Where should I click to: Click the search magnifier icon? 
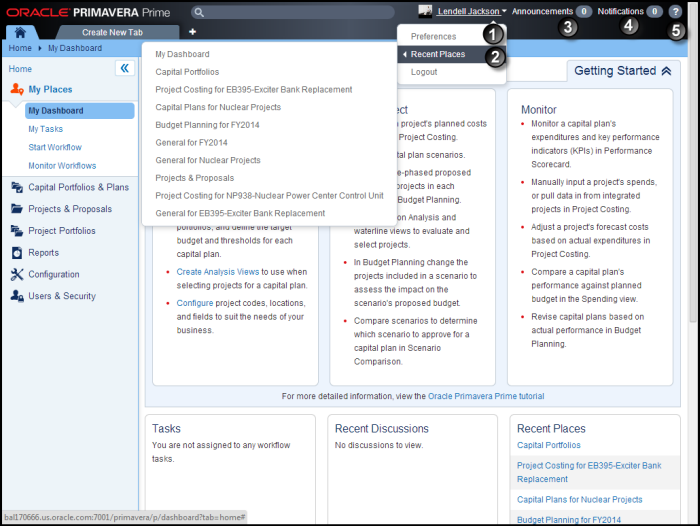pyautogui.click(x=199, y=13)
